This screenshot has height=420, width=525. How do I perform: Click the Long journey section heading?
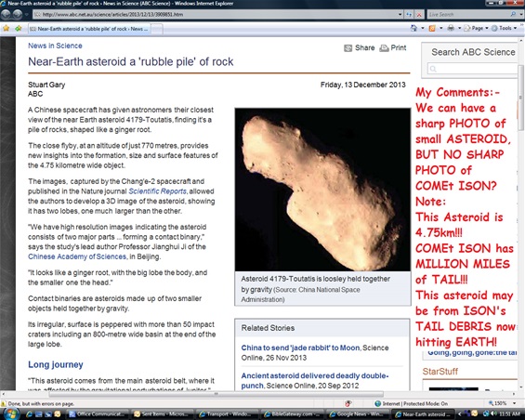coord(56,364)
